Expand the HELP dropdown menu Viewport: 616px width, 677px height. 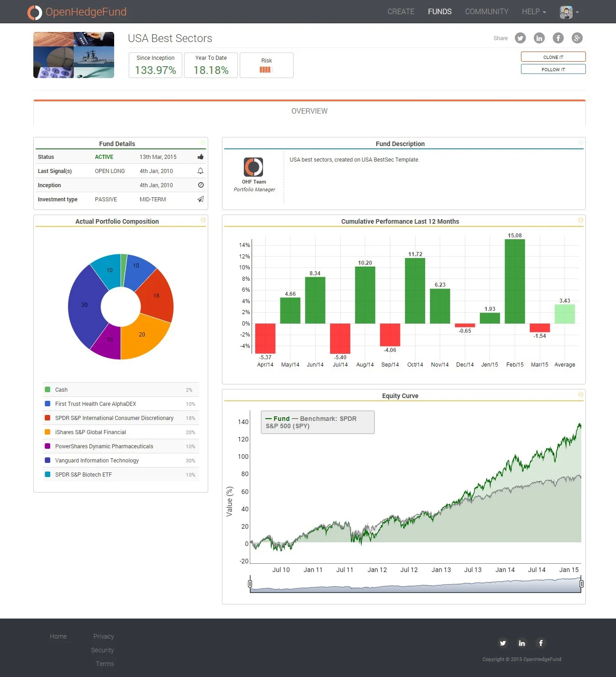(534, 12)
